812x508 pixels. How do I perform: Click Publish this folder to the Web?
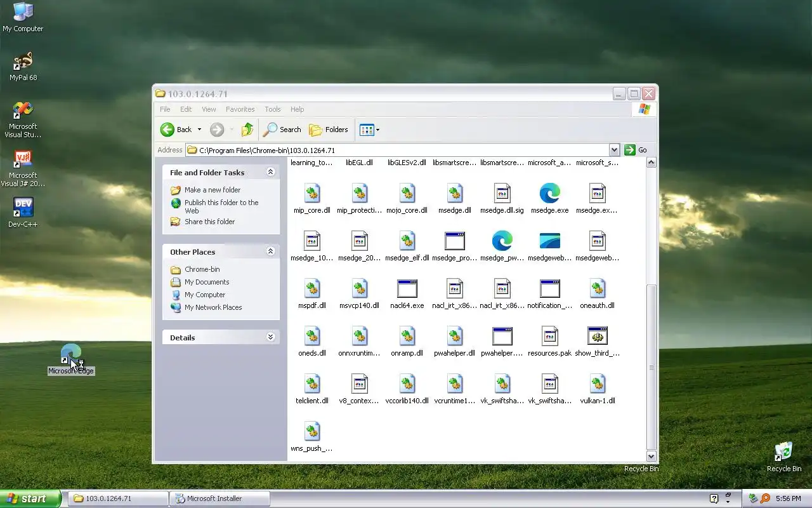[221, 206]
